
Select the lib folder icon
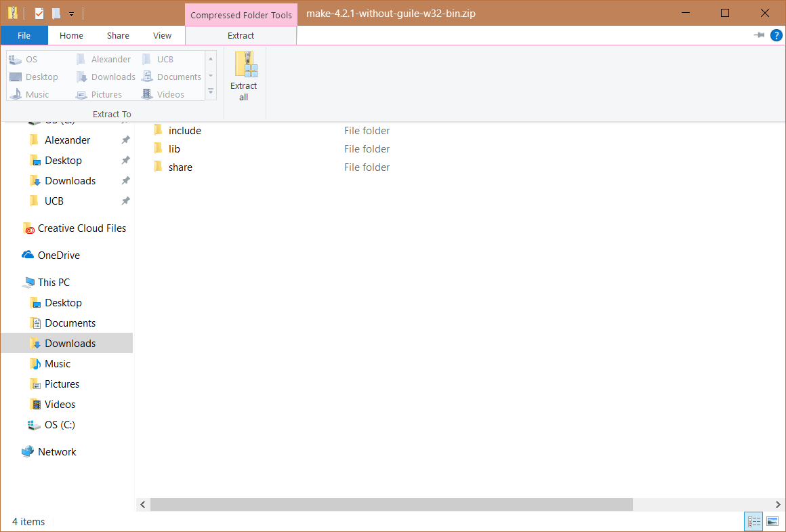pos(158,149)
